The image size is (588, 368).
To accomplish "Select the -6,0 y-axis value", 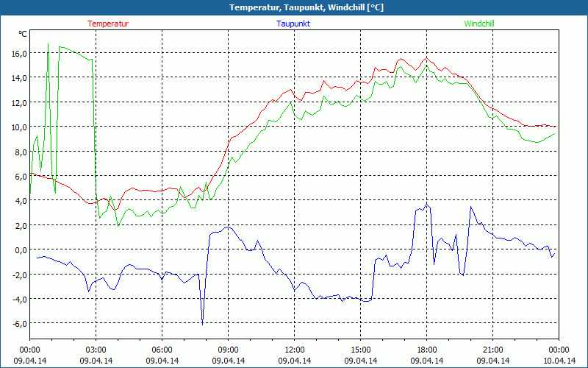I will (19, 323).
